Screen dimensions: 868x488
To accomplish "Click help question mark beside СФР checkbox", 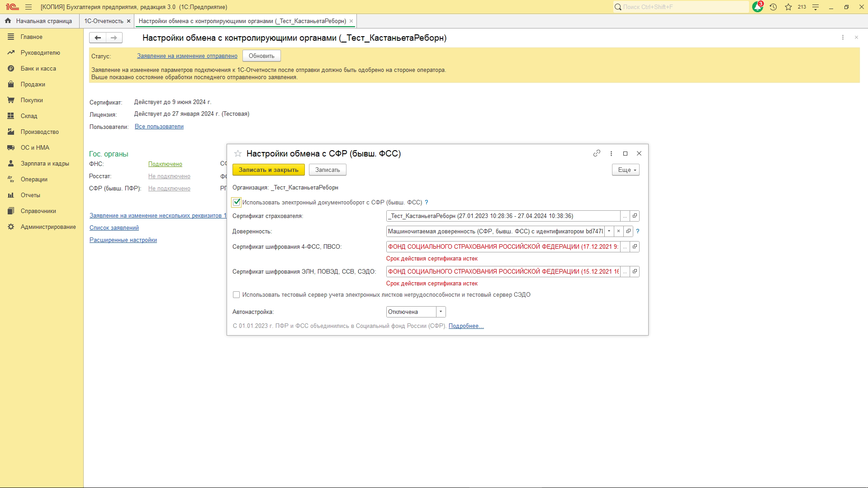I will pos(426,203).
